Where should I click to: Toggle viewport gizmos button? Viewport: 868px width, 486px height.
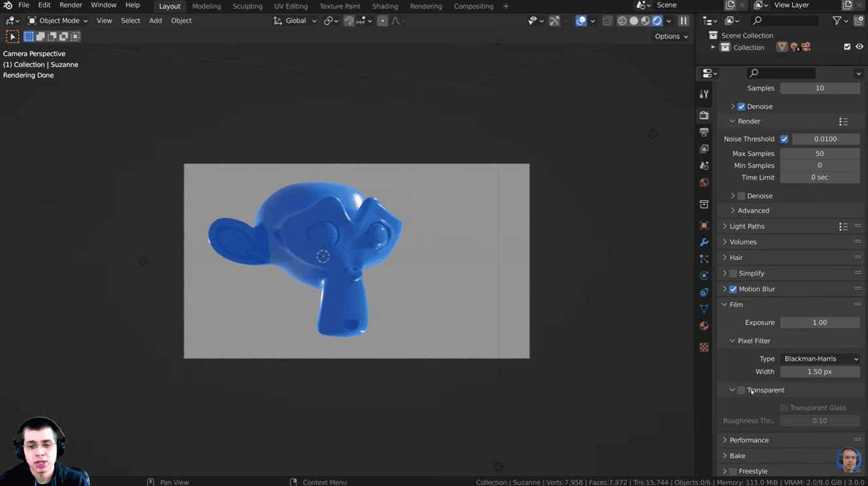554,21
